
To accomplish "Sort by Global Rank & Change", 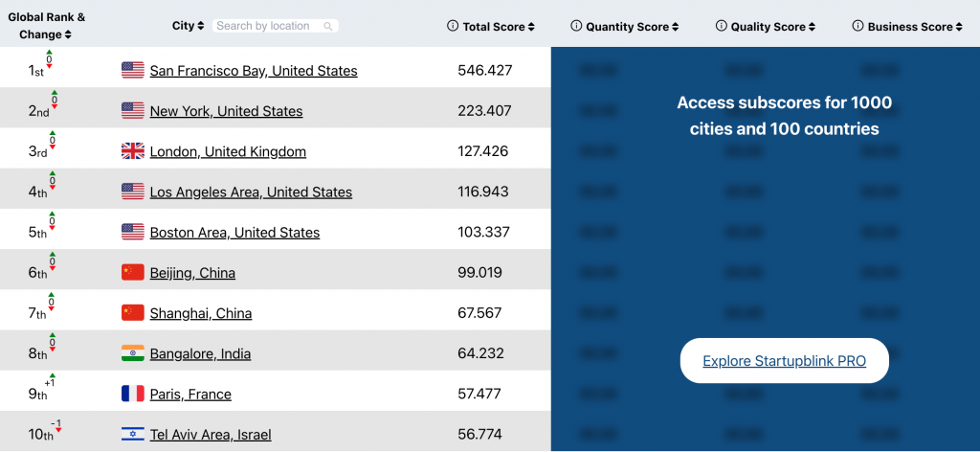I will coord(68,35).
